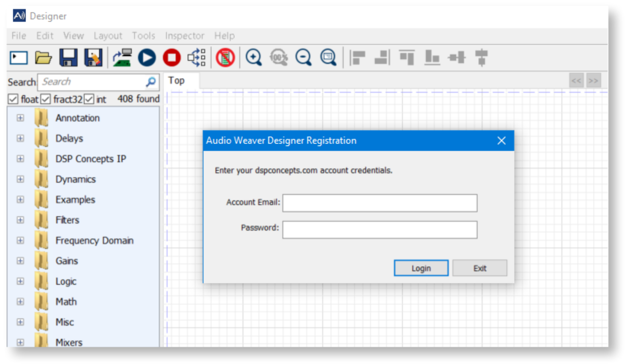Open the Inspector menu
The height and width of the screenshot is (364, 627).
[x=185, y=36]
